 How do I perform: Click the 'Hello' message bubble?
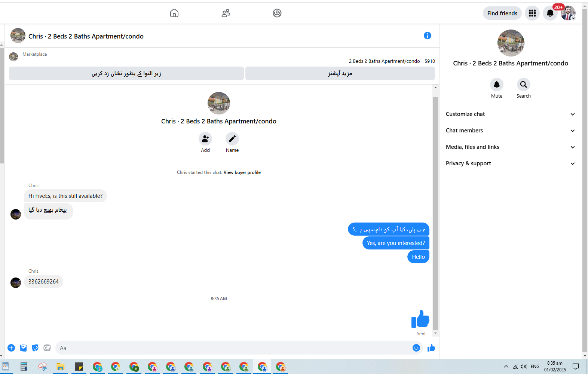[x=418, y=257]
